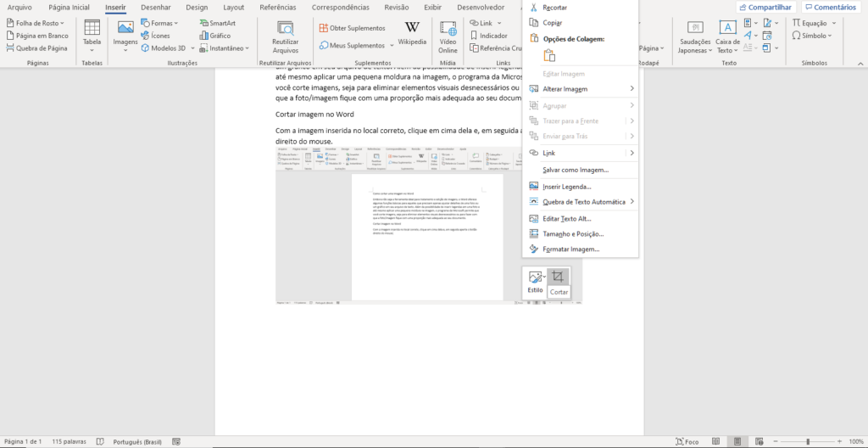Click the Ícones button
The height and width of the screenshot is (448, 868).
click(x=156, y=36)
